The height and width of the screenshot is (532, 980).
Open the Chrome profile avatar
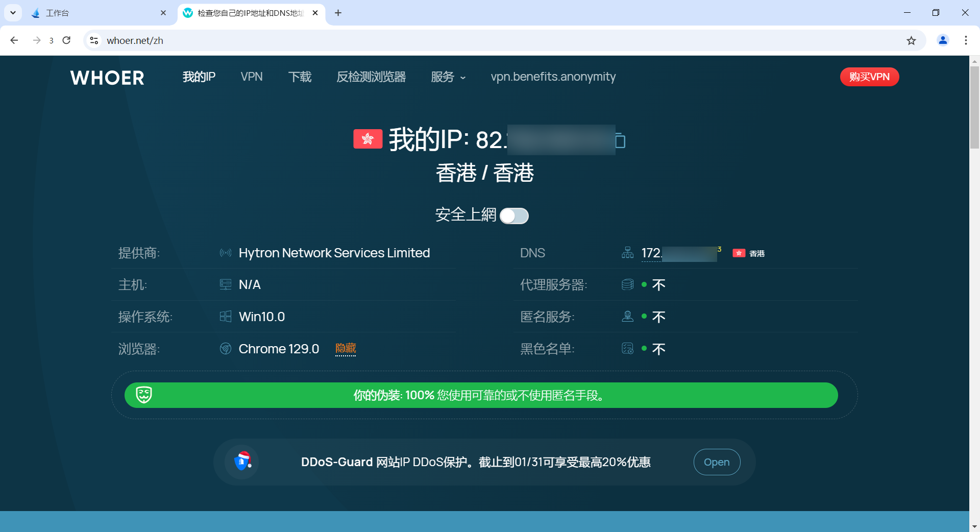pos(943,40)
